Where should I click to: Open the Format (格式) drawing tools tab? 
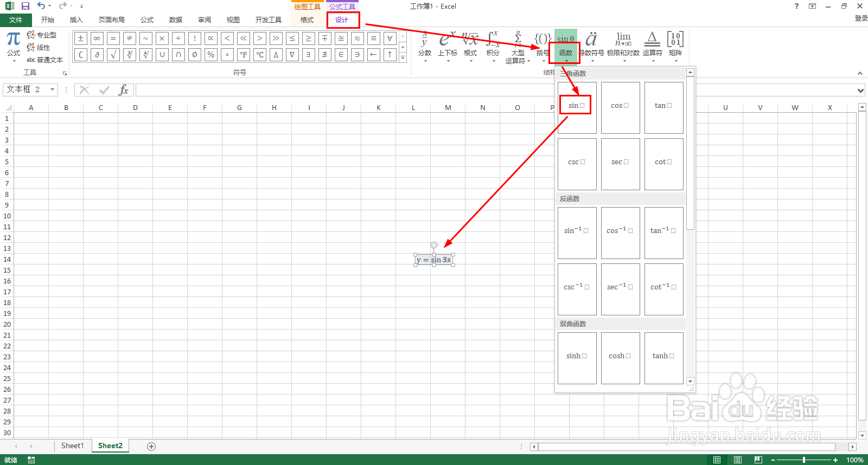[x=307, y=20]
